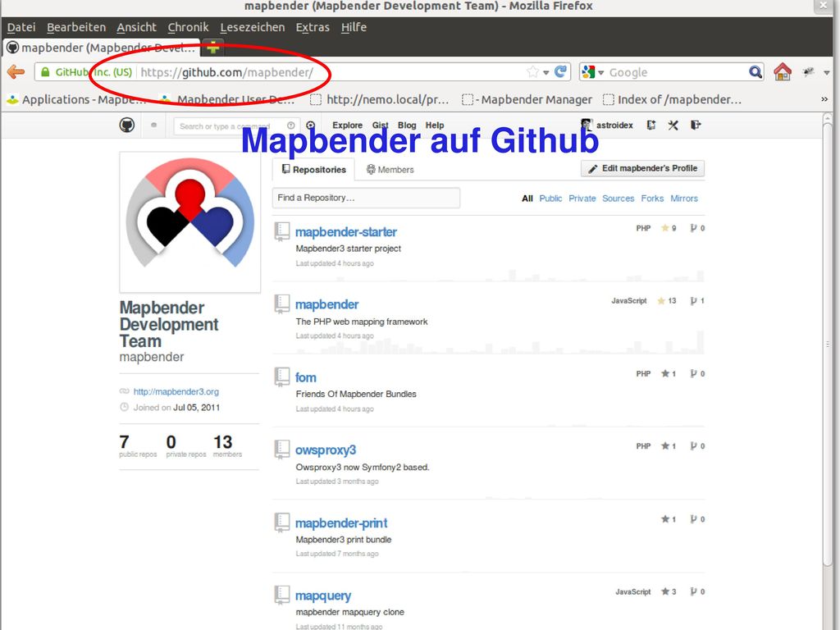Open Firefox home page via house icon

pyautogui.click(x=782, y=72)
